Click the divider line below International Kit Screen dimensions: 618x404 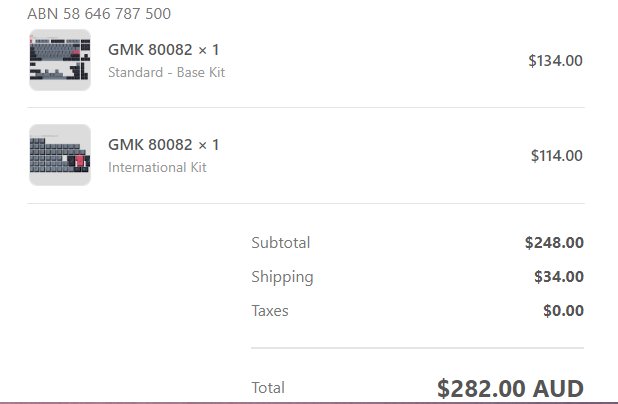tap(306, 203)
